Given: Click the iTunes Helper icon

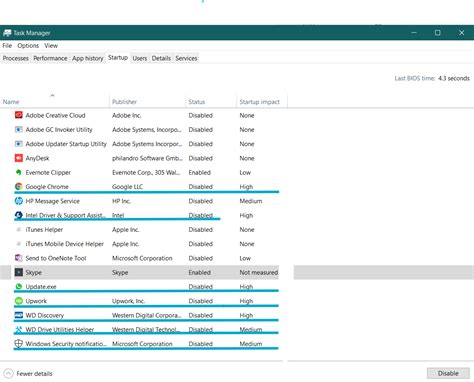Looking at the screenshot, I should point(19,230).
